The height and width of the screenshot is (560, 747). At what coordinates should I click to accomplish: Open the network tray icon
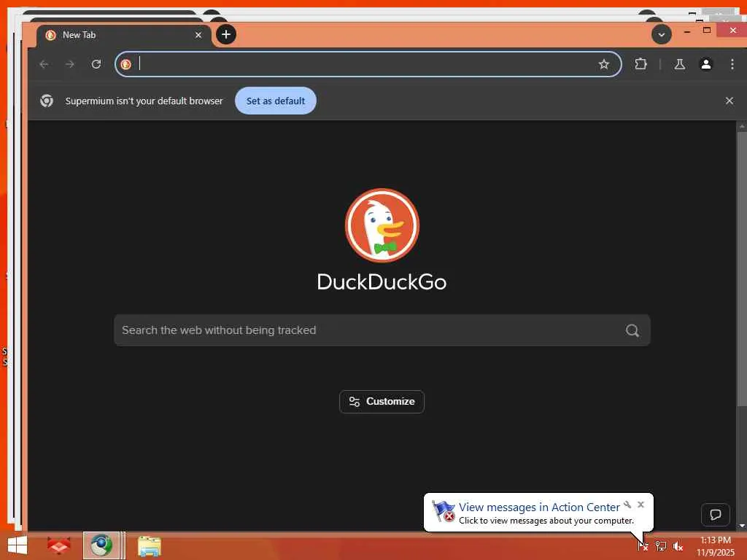[660, 545]
